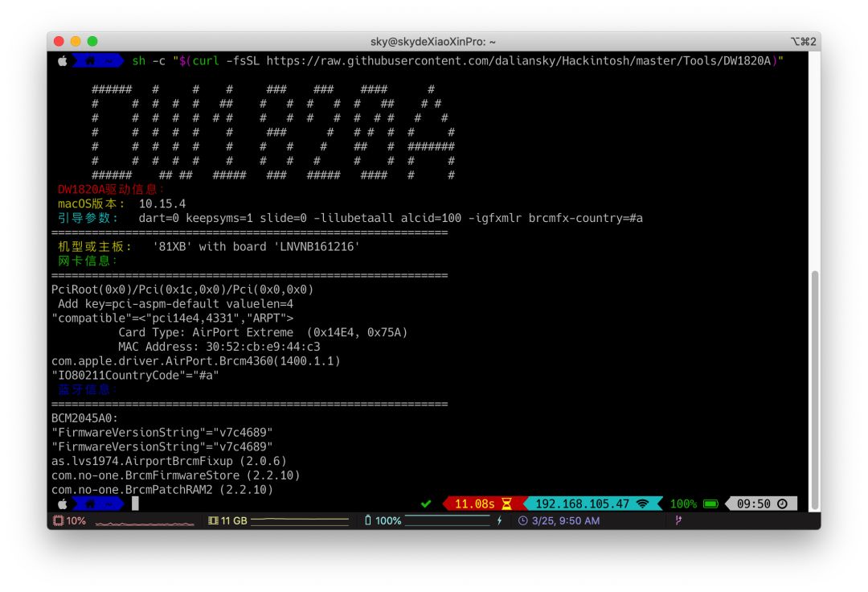Click the terminal vertical scrollbar
868x592 pixels.
(x=814, y=390)
